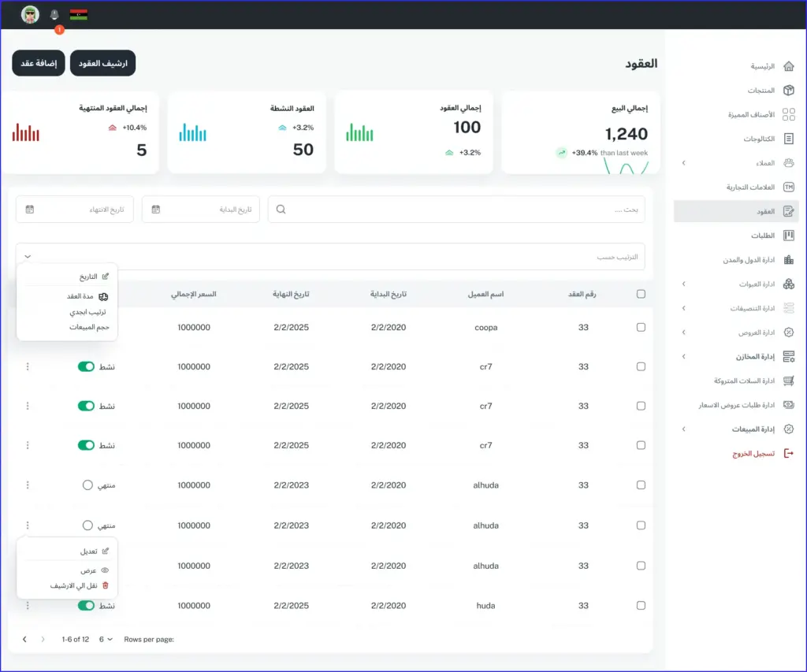
Task: Open the user avatar profile
Action: click(x=30, y=14)
